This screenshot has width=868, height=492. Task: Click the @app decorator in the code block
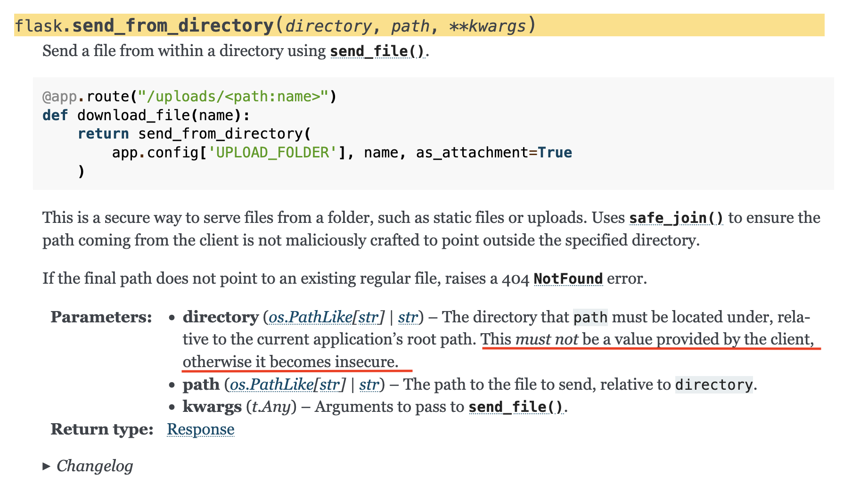click(59, 97)
